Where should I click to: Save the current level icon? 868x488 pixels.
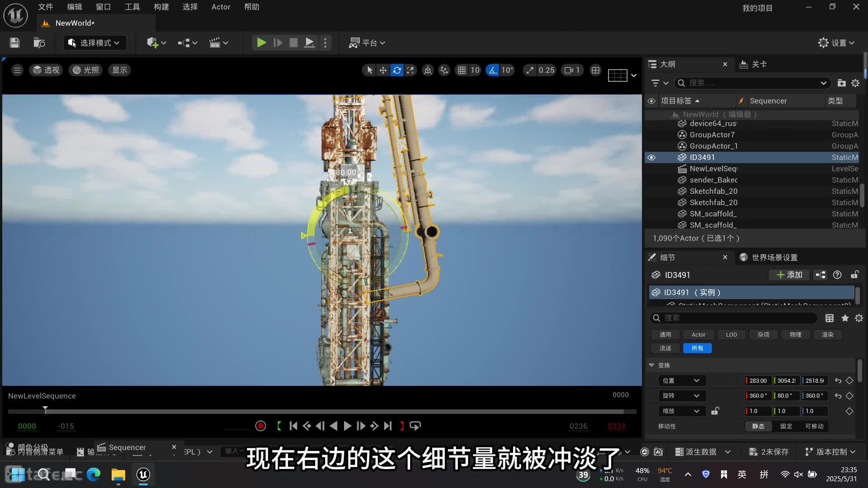(x=14, y=43)
